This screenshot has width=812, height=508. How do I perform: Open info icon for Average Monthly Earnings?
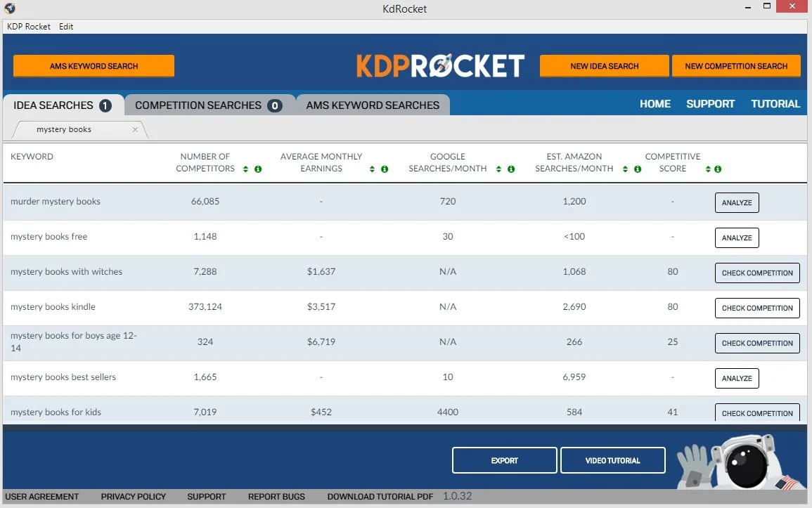click(385, 169)
